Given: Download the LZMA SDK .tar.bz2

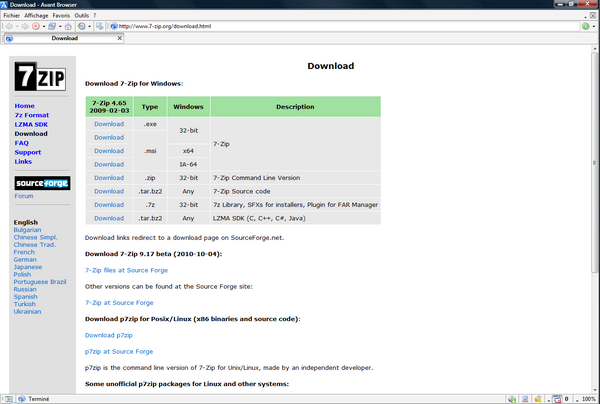Looking at the screenshot, I should [x=109, y=218].
